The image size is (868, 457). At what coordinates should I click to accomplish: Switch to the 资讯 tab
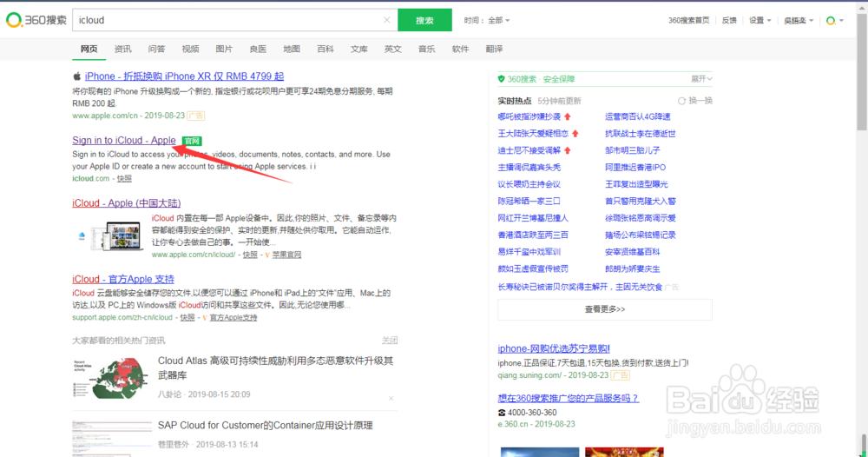[x=122, y=49]
